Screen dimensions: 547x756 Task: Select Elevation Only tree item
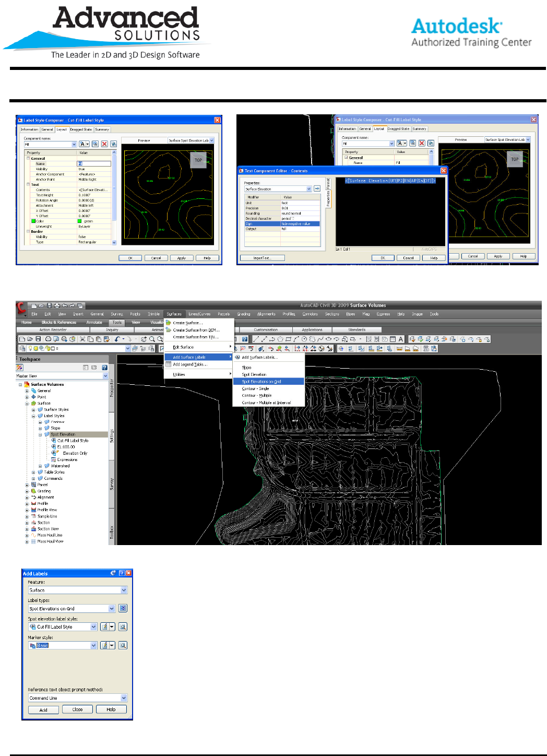[x=75, y=453]
